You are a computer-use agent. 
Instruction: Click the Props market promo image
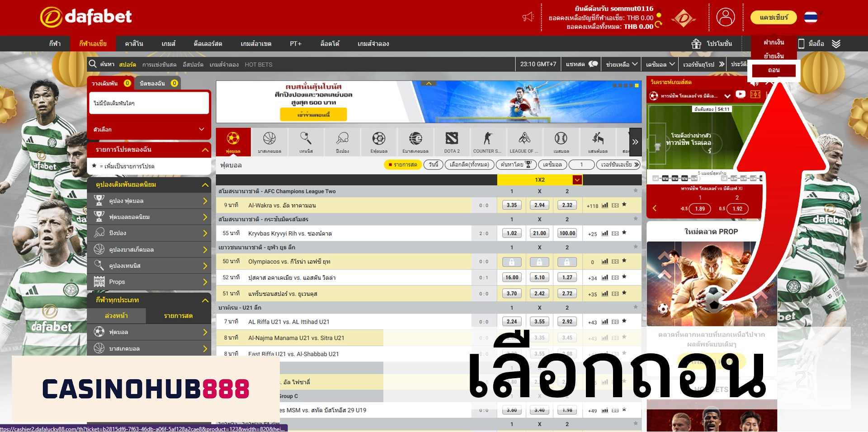[712, 284]
